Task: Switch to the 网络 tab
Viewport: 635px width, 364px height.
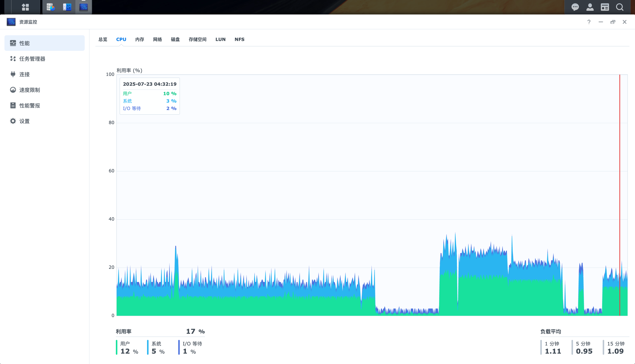Action: (x=157, y=39)
